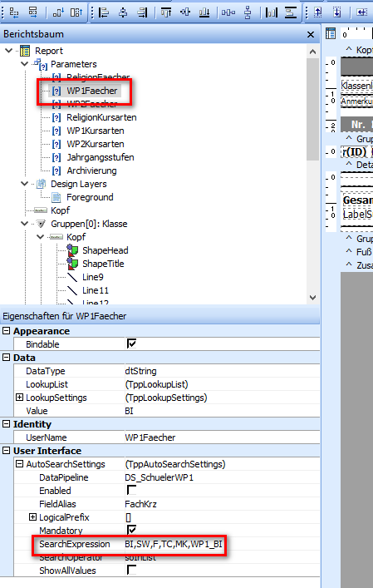Click the ShapeHead shape icon
This screenshot has height=588, width=373.
[x=72, y=250]
